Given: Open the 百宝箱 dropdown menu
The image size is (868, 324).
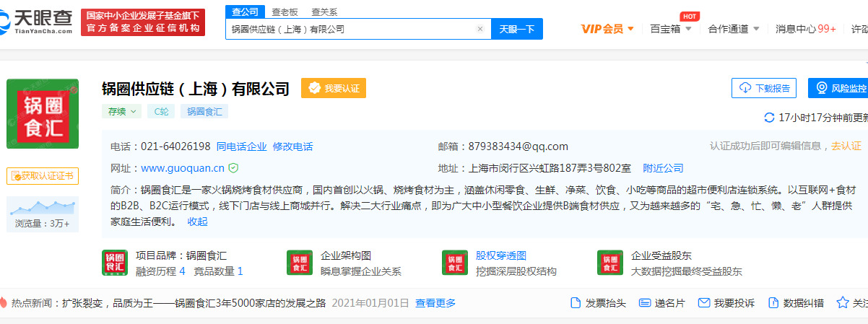Looking at the screenshot, I should pos(671,29).
